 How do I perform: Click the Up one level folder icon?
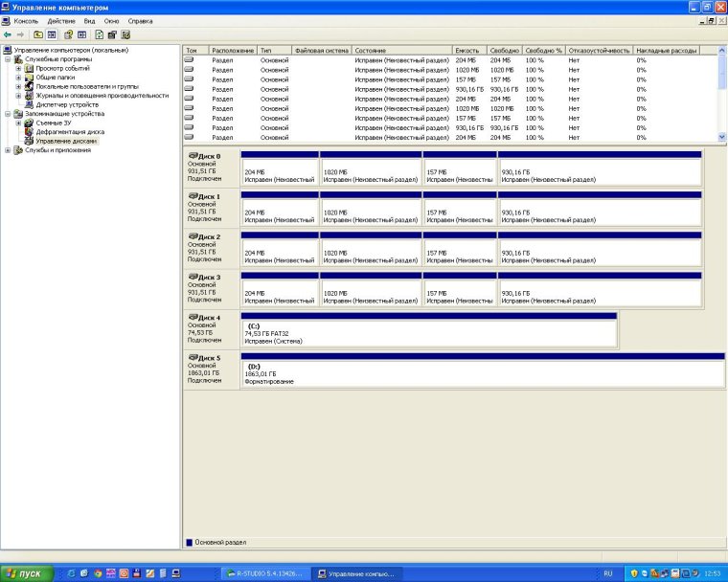click(38, 34)
